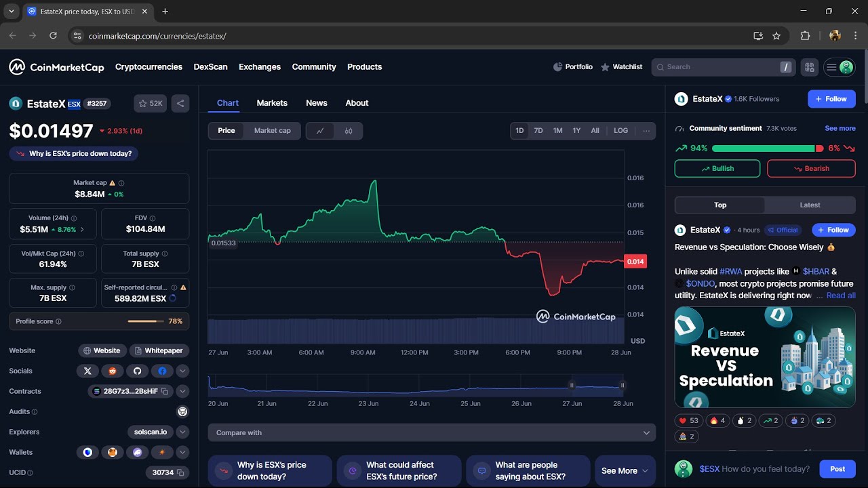Expand more socials dropdown
868x488 pixels.
click(182, 371)
